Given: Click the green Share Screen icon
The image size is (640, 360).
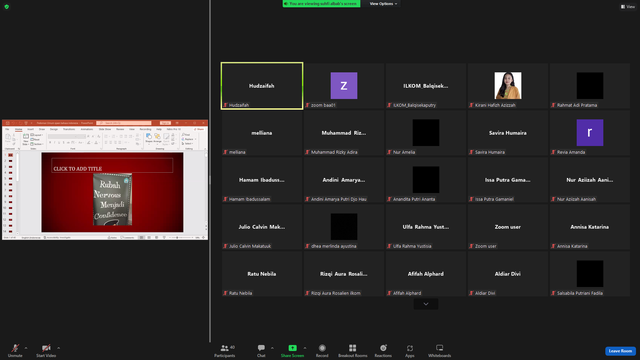Looking at the screenshot, I should (292, 348).
